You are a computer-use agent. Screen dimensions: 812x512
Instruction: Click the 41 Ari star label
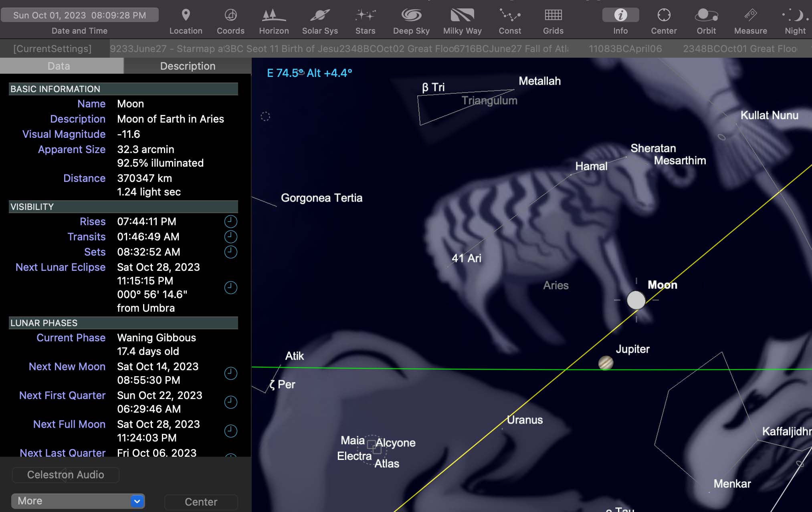click(467, 258)
